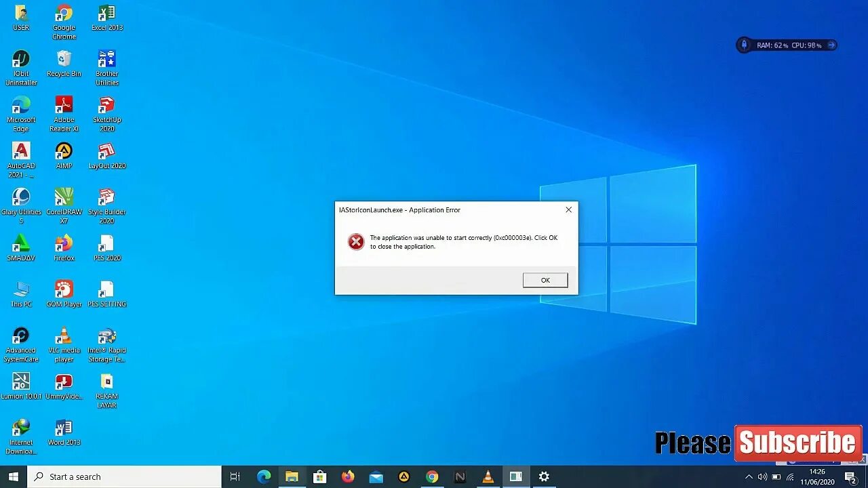Select the SketchUp 2020 desktop shortcut
The image size is (868, 488).
[x=107, y=115]
